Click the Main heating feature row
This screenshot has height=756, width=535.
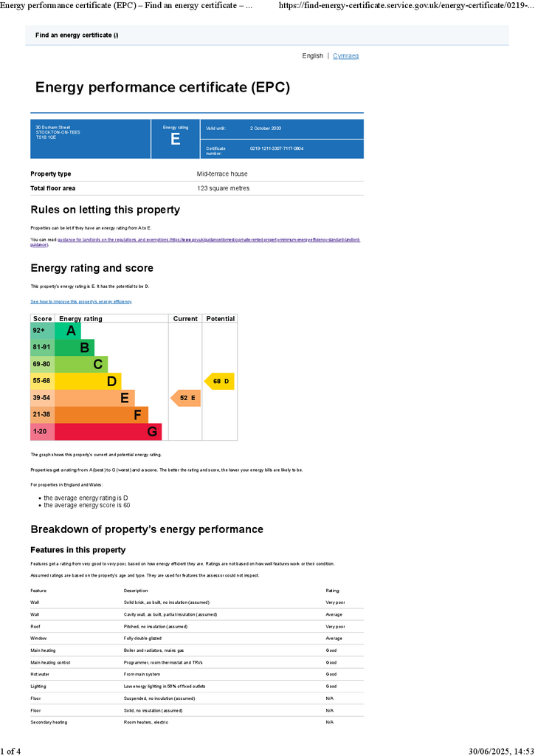click(196, 650)
